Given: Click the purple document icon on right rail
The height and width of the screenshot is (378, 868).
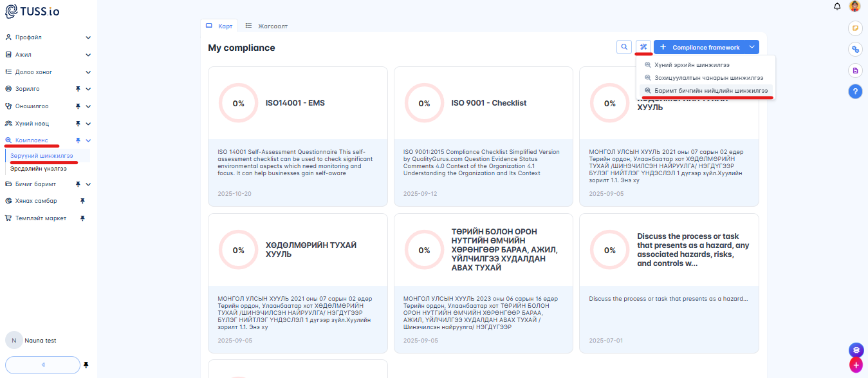Looking at the screenshot, I should tap(855, 70).
